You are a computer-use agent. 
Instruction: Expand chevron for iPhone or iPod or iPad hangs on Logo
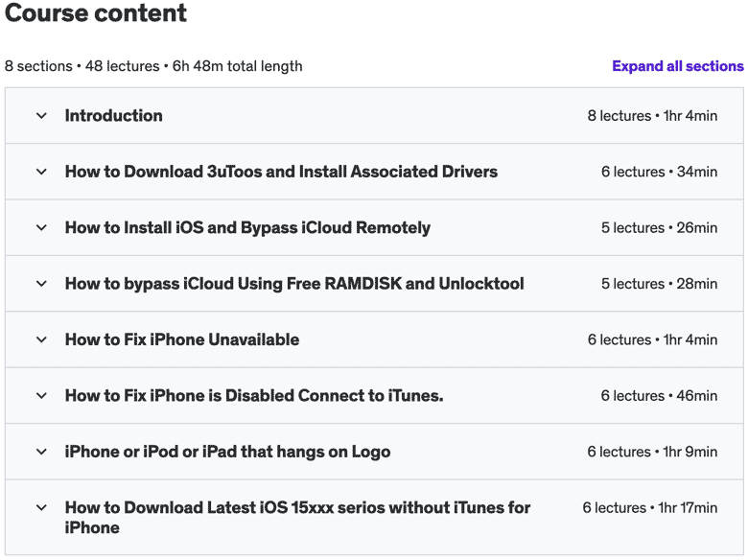41,452
